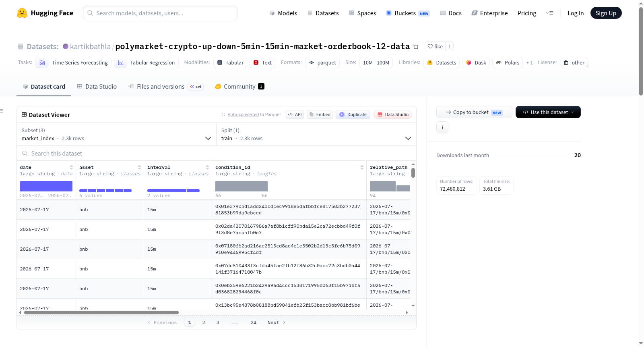The image size is (644, 347).
Task: Open the Buckets navigation item
Action: (408, 13)
